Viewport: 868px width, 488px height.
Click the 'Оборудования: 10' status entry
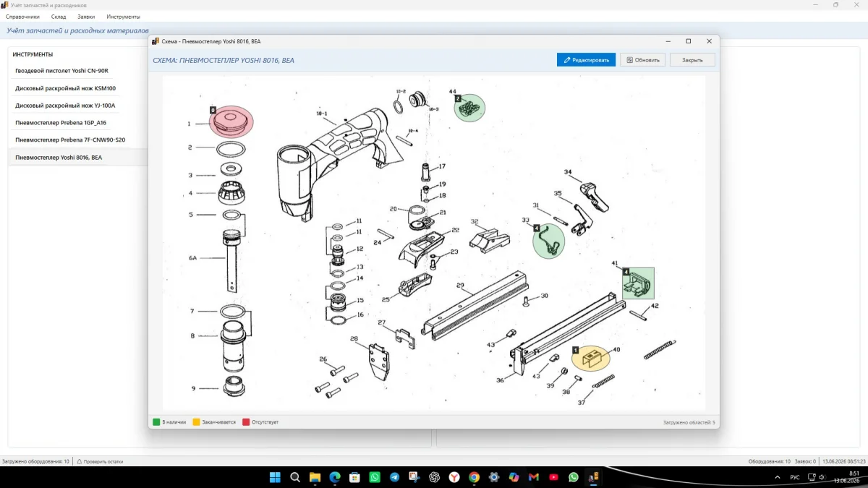point(770,461)
